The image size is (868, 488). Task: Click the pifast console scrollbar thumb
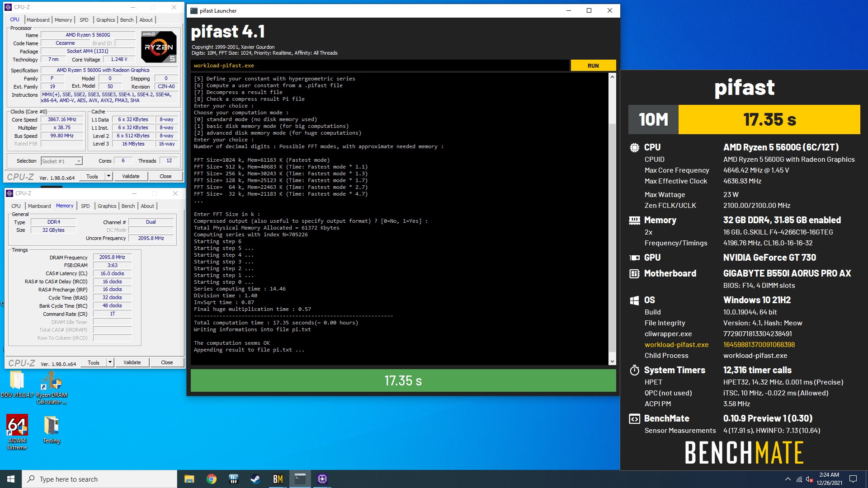tap(612, 237)
